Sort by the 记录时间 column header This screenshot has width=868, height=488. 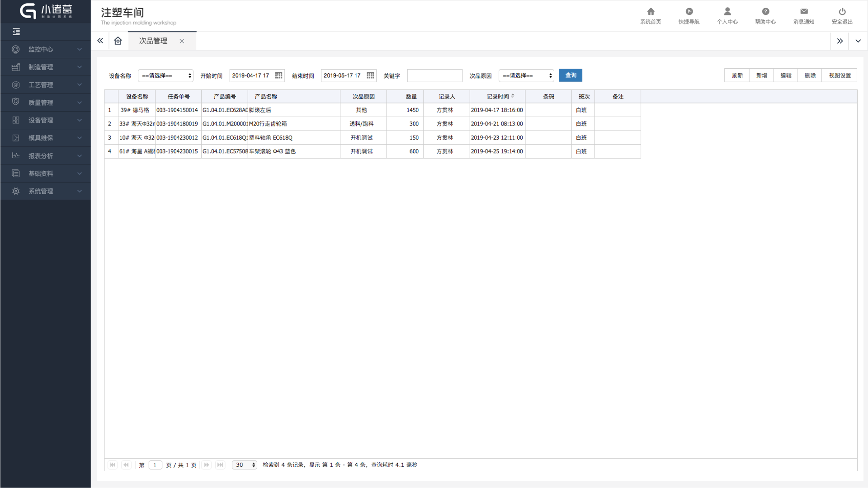click(497, 97)
